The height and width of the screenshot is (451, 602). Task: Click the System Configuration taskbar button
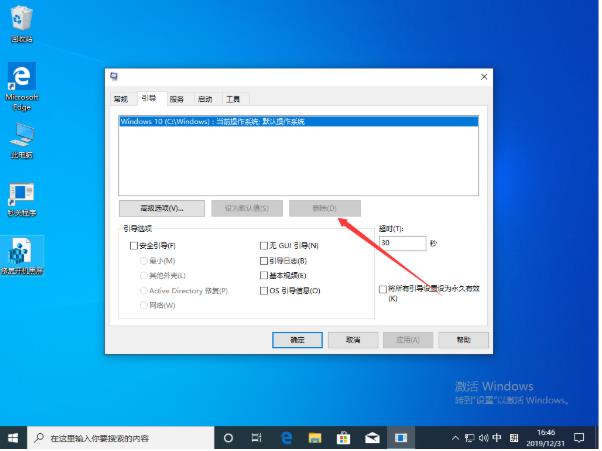(401, 438)
